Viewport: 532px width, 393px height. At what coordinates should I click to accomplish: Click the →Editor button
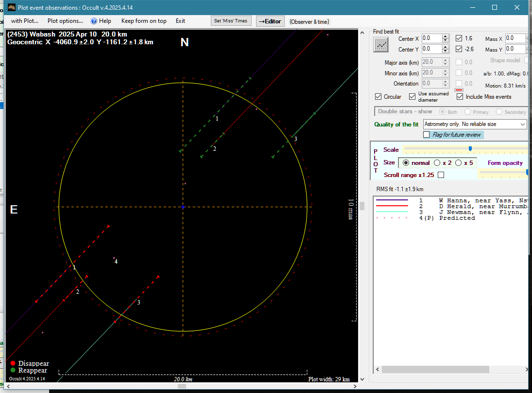(270, 21)
